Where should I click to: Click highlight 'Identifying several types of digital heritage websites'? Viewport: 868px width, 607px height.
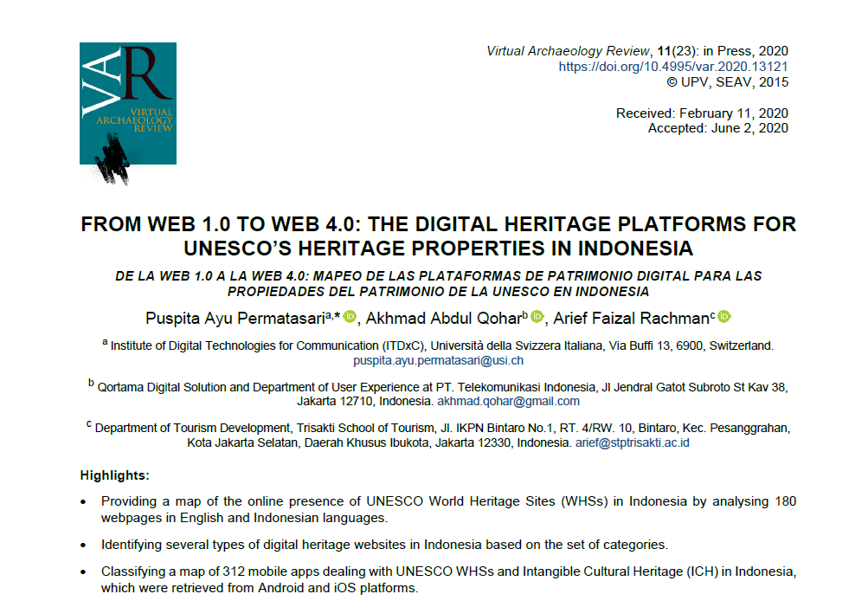point(385,545)
